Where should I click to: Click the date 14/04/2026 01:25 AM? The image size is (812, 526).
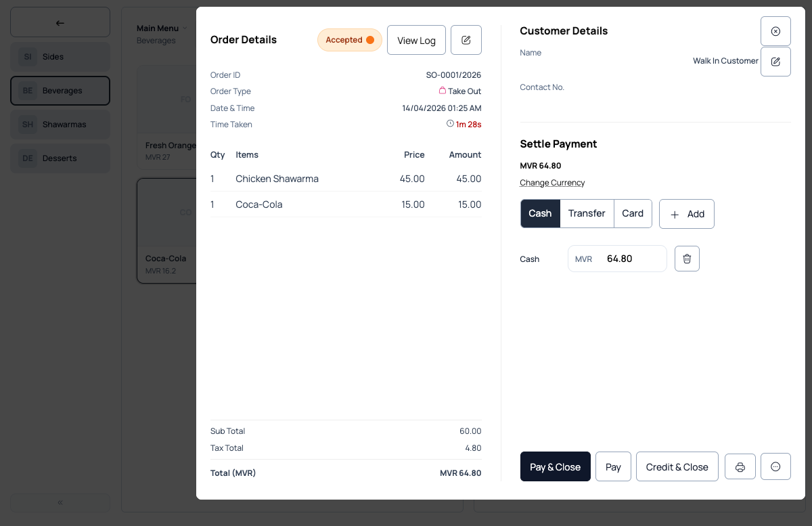[442, 108]
